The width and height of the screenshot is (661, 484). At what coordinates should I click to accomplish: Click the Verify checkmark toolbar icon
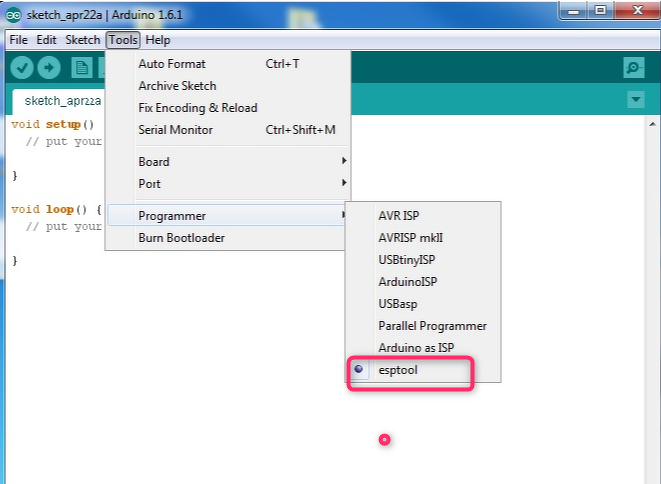[x=22, y=67]
